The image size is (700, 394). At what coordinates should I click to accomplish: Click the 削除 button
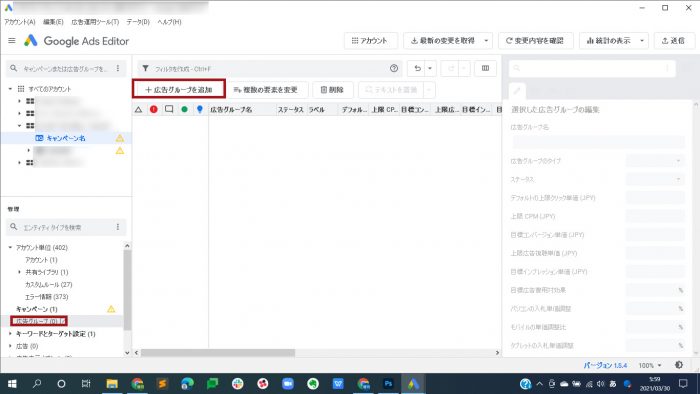pos(333,90)
